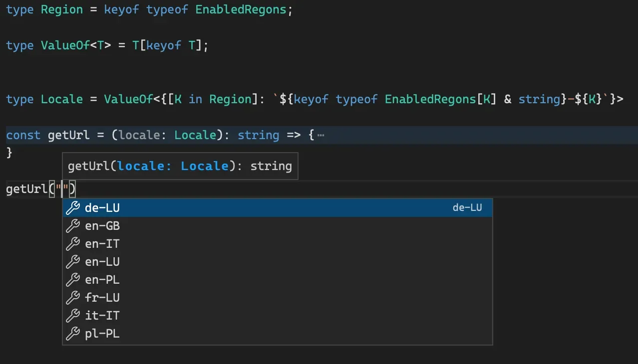Click the wrench icon beside pl-PL
The width and height of the screenshot is (638, 364).
point(73,334)
